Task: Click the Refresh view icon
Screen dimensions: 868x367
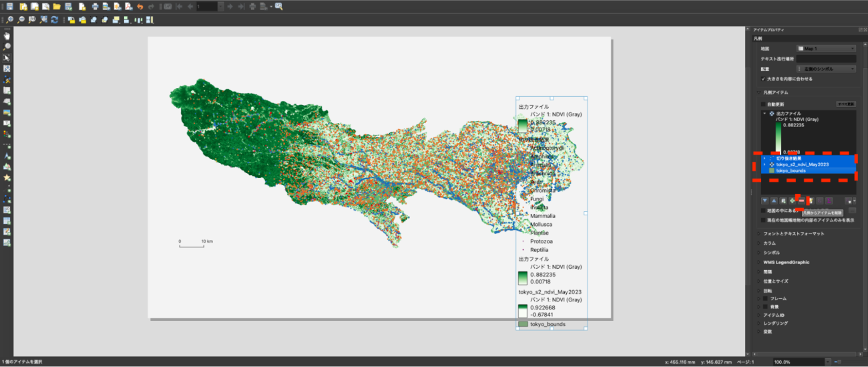Action: 54,20
